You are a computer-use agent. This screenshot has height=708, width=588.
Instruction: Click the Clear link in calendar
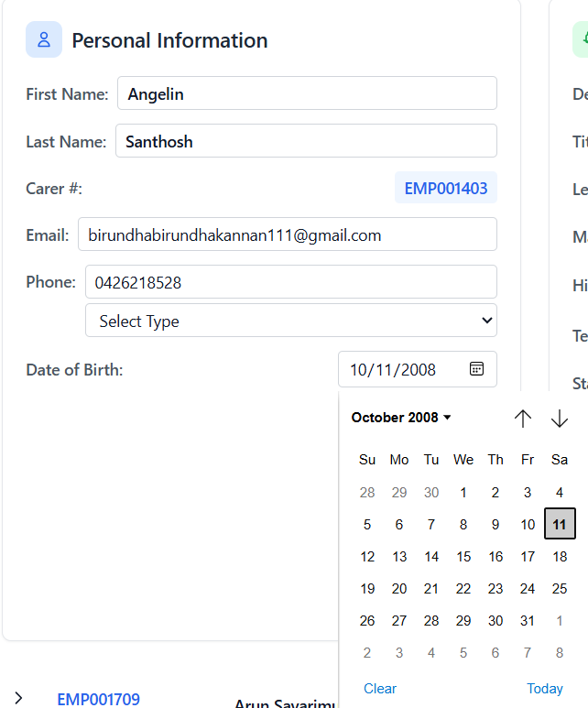pos(380,689)
